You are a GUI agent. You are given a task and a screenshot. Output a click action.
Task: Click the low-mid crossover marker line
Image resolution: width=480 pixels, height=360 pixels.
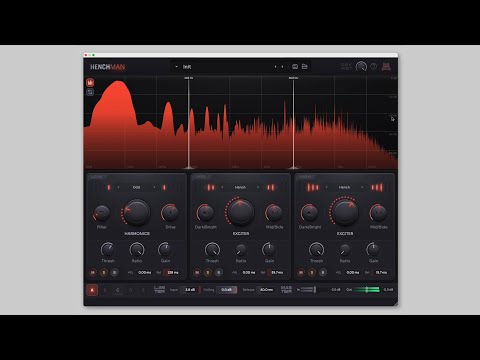click(189, 123)
